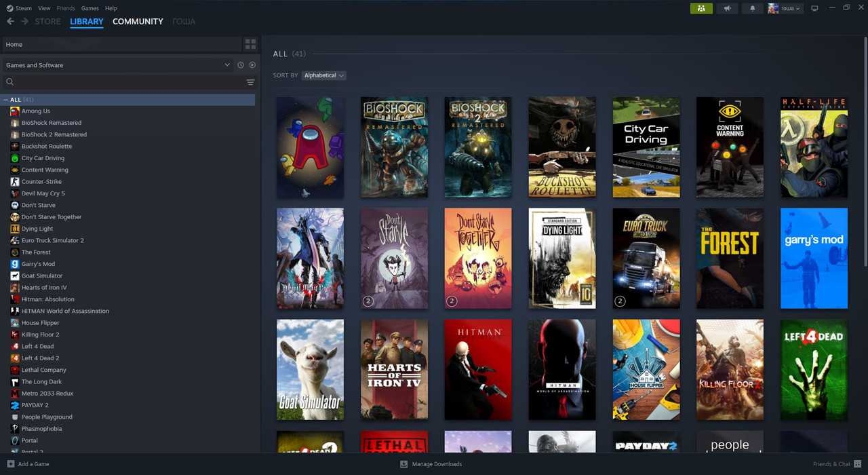The width and height of the screenshot is (868, 475).
Task: Open the Friends menu
Action: point(66,8)
